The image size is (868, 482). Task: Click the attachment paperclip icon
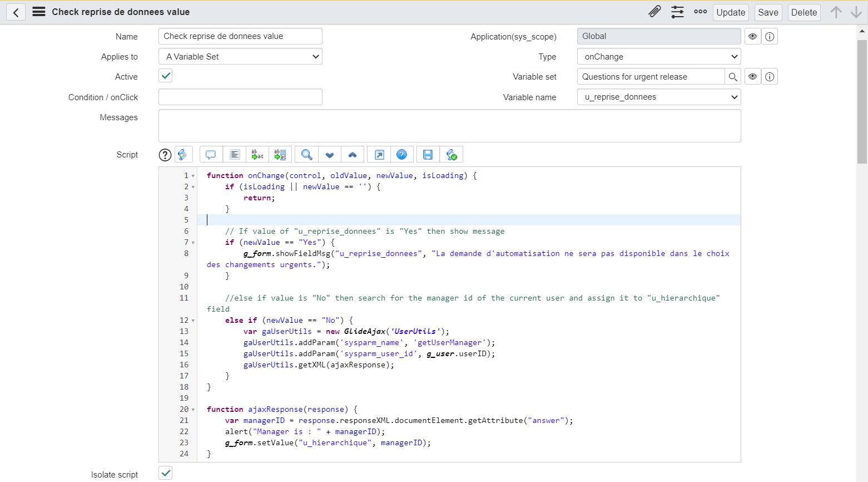(654, 12)
